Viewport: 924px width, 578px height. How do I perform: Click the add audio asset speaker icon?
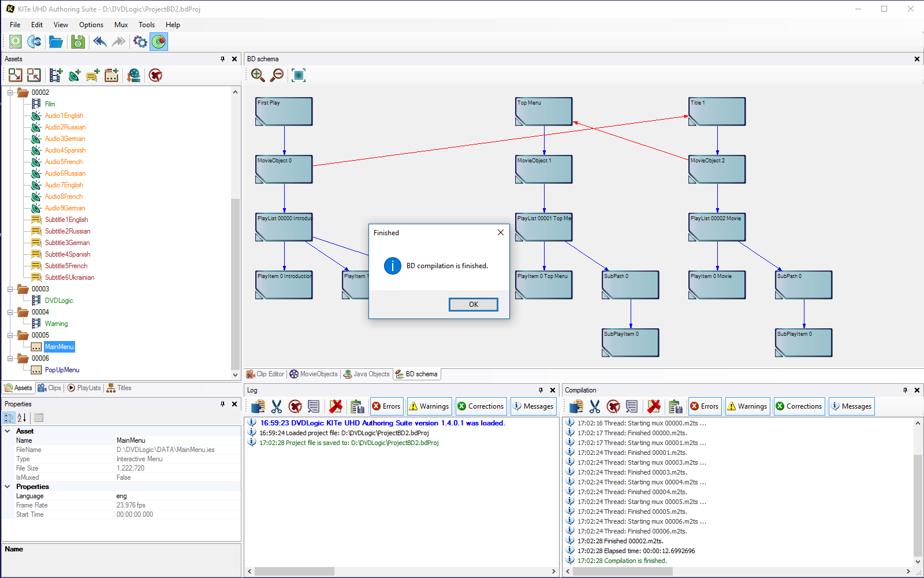tap(74, 75)
